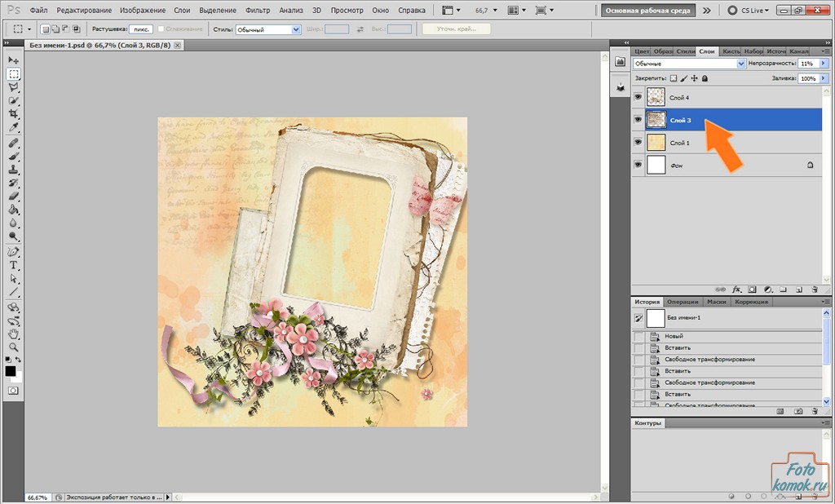Create new snapshot in History panel
This screenshot has height=504, width=835.
[798, 412]
